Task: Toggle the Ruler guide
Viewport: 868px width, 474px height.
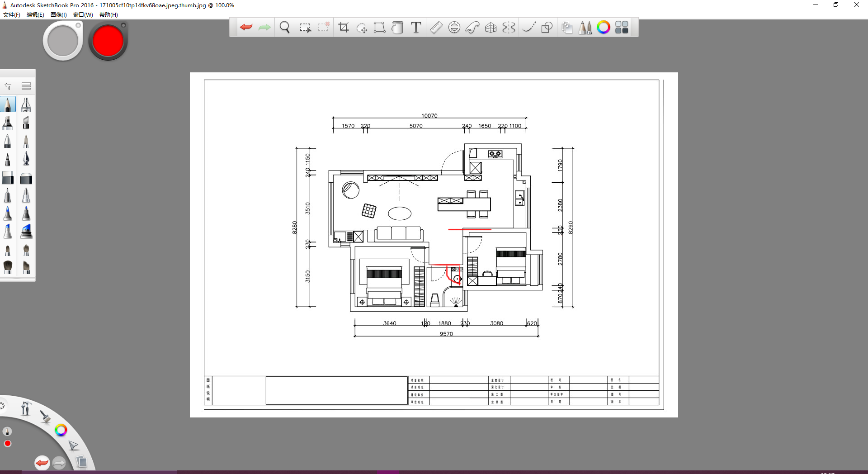Action: click(436, 28)
